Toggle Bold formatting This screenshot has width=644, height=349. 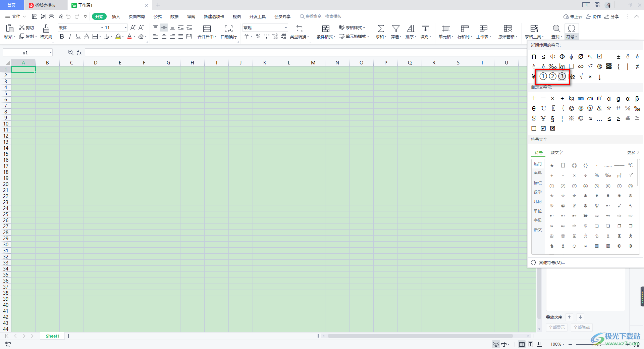(x=62, y=36)
